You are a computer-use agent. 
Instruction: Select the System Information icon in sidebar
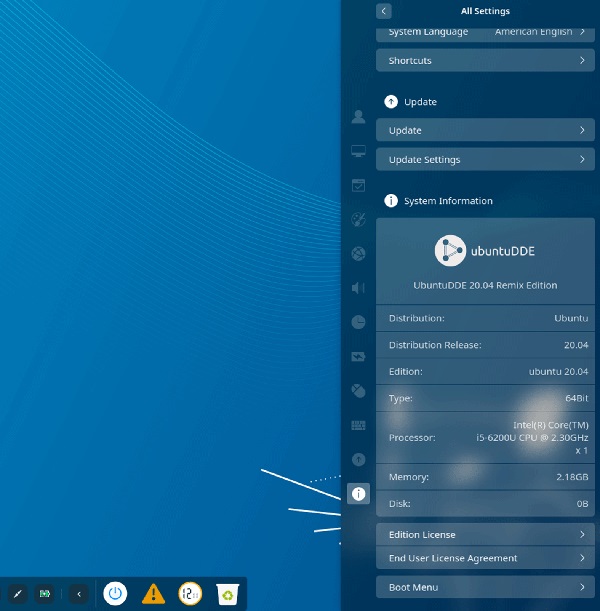pyautogui.click(x=358, y=493)
